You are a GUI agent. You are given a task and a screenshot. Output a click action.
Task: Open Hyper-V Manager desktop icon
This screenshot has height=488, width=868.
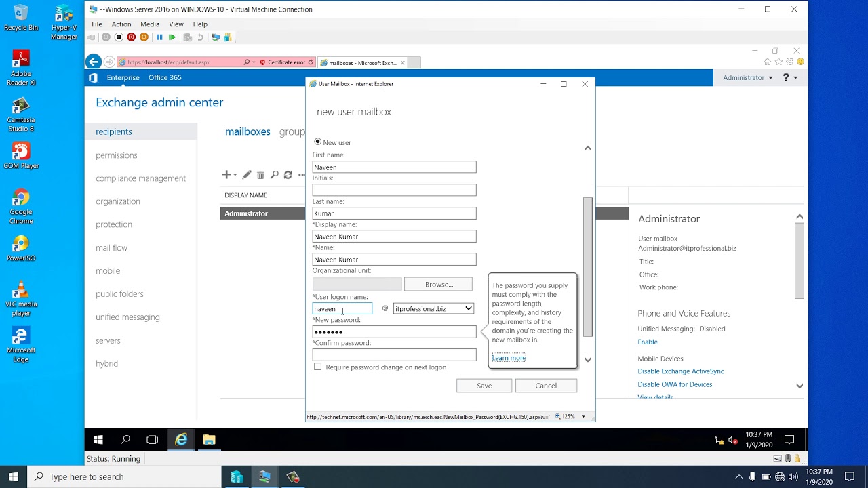pos(64,23)
